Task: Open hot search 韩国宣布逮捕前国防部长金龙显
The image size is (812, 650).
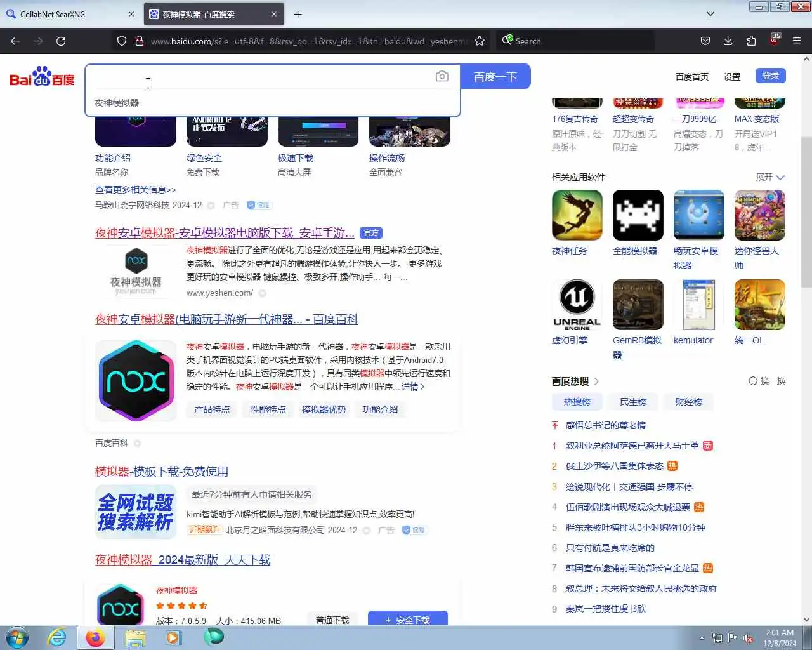Action: (x=632, y=568)
